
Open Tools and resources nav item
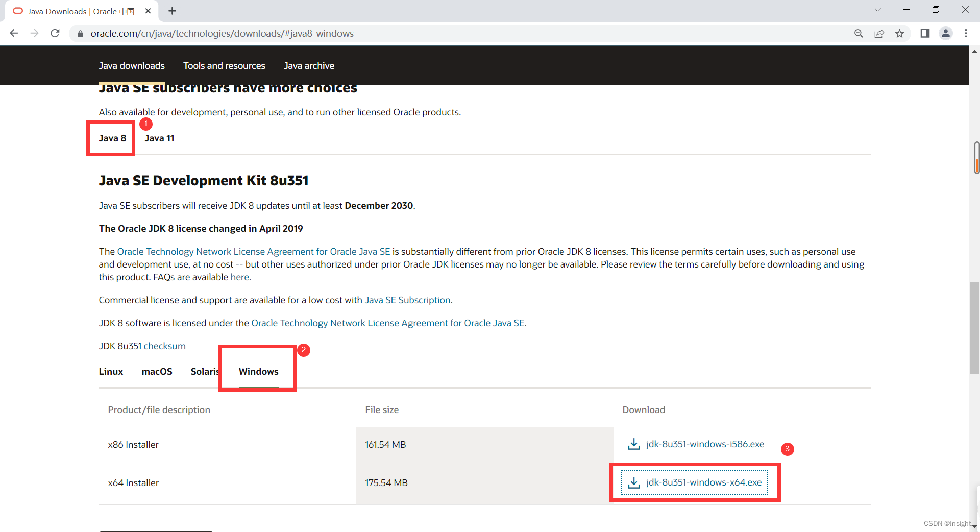[224, 66]
